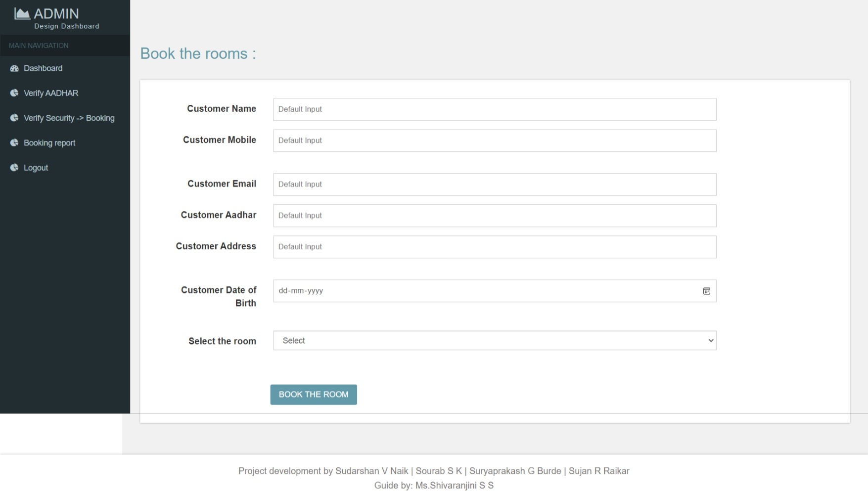Screen dimensions: 868x501
Task: Click into the Customer Mobile field
Action: [495, 140]
